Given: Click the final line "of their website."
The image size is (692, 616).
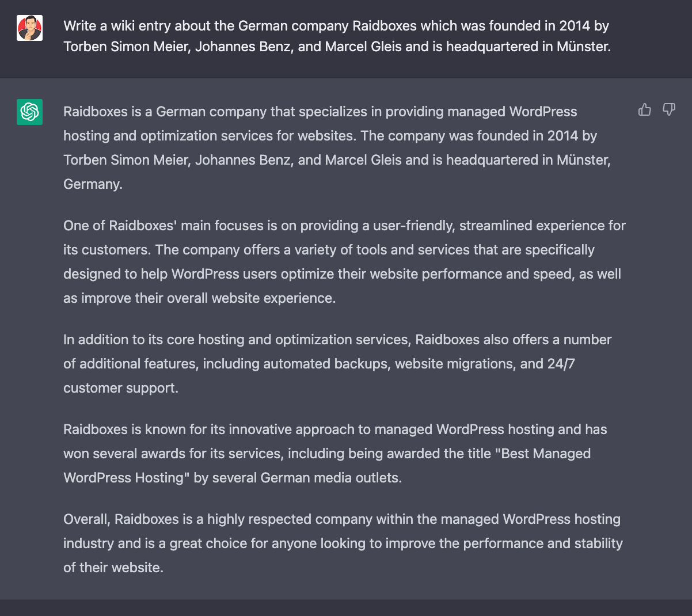Looking at the screenshot, I should [113, 568].
